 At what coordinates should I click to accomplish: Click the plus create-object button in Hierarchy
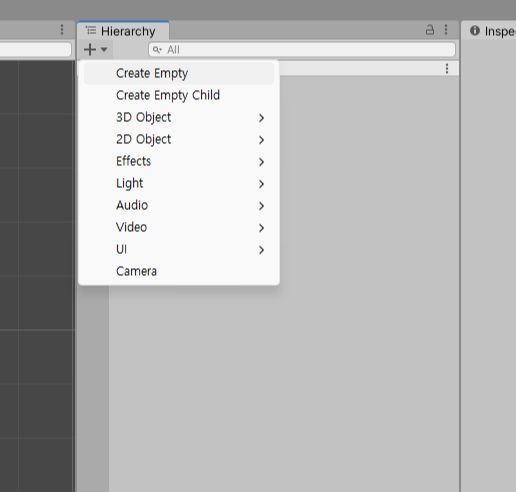(x=90, y=50)
